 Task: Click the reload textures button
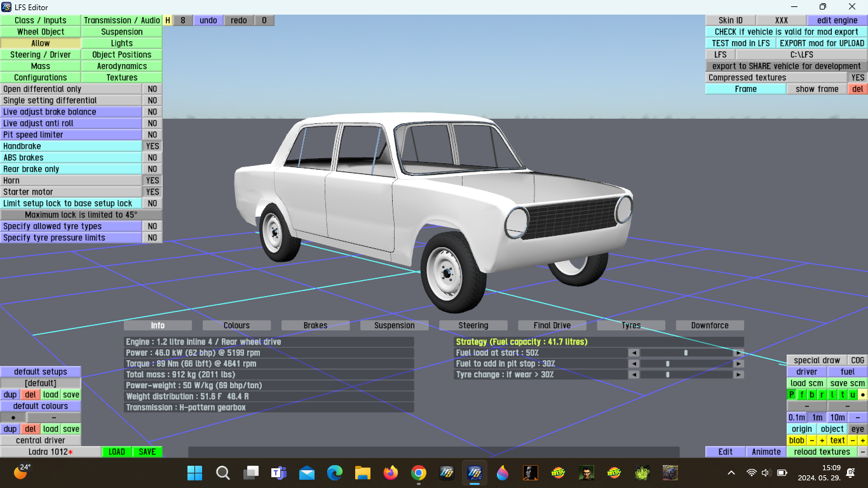pos(822,452)
